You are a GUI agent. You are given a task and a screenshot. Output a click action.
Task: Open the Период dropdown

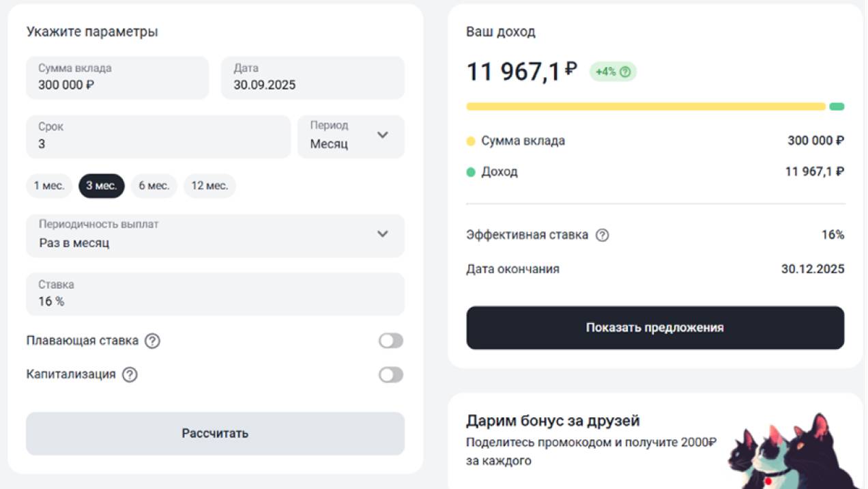click(351, 137)
